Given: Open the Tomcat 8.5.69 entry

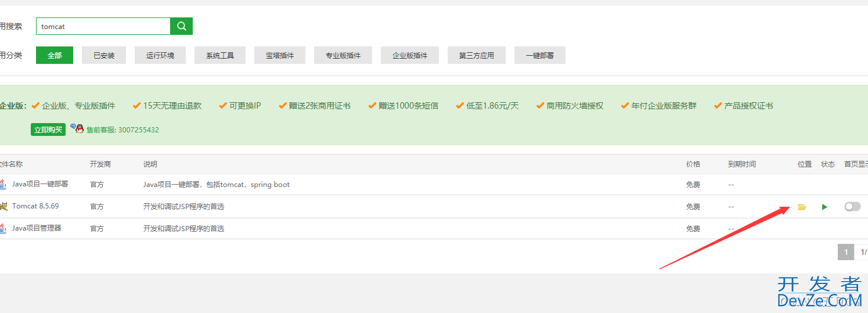Looking at the screenshot, I should tap(35, 206).
